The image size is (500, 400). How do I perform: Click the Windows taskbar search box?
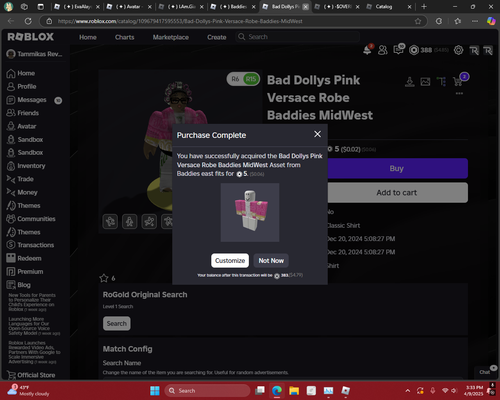[207, 390]
